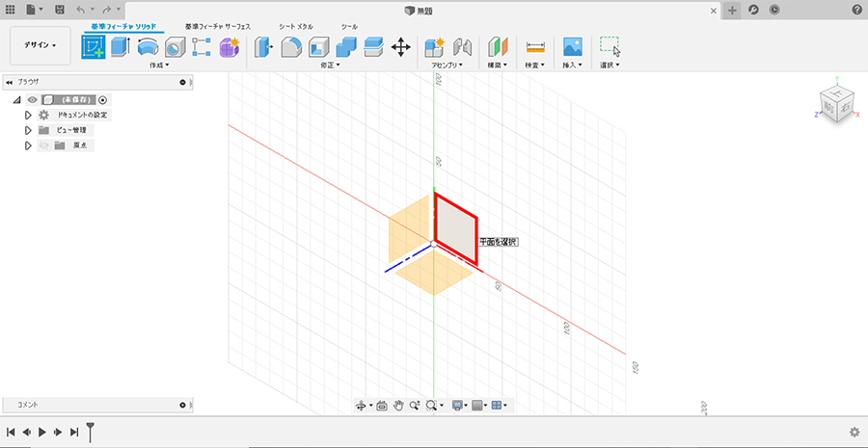Image resolution: width=868 pixels, height=448 pixels.
Task: Open the 構築 dropdown menu
Action: [498, 66]
